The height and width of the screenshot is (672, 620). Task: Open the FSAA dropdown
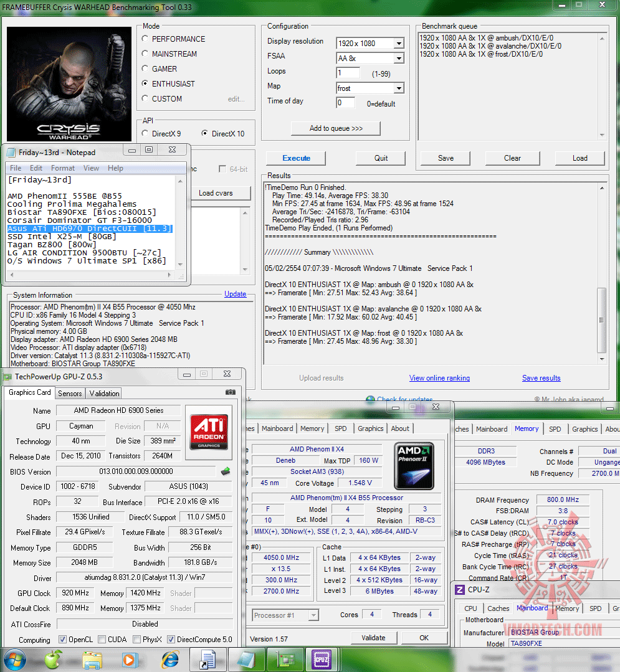pyautogui.click(x=370, y=59)
